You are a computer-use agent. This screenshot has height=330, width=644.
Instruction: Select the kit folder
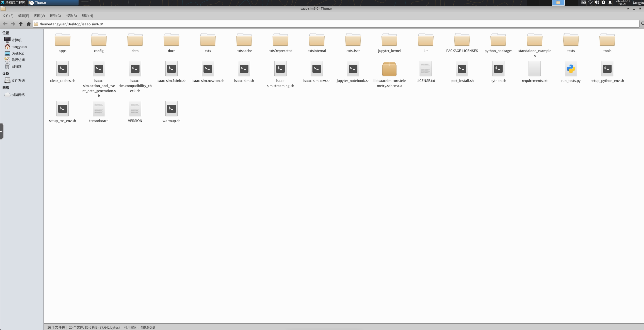[425, 40]
